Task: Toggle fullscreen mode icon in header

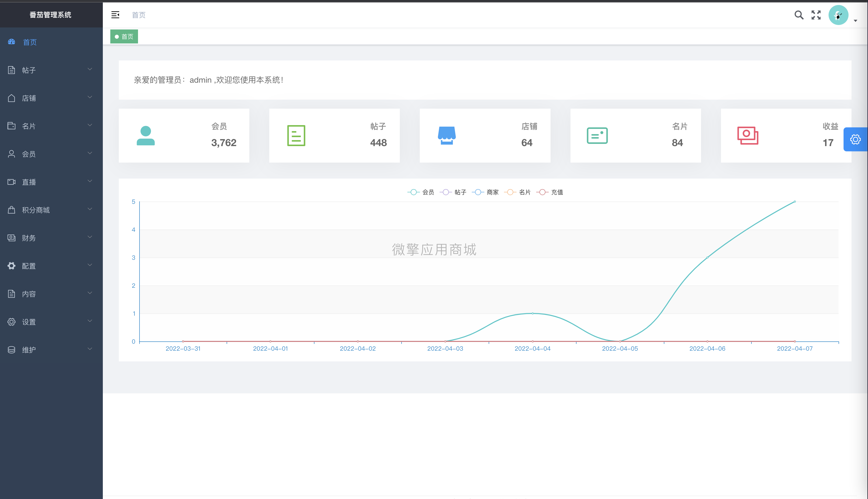Action: 816,15
